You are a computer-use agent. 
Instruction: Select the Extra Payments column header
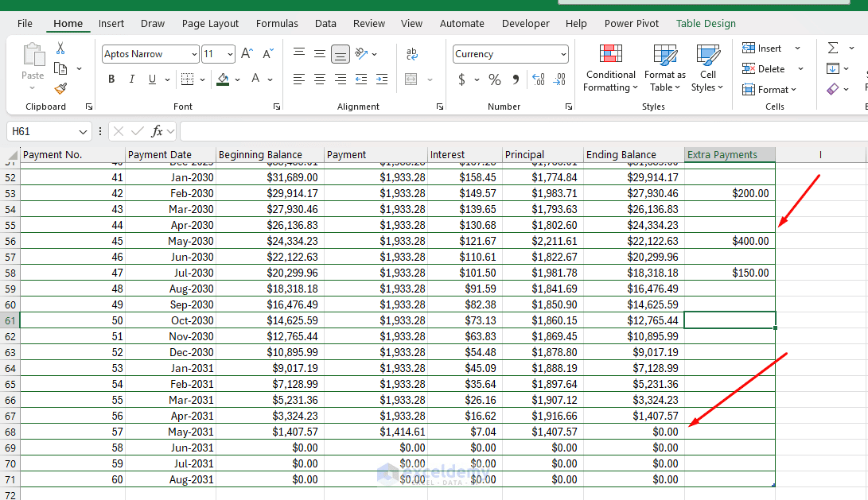[x=730, y=154]
